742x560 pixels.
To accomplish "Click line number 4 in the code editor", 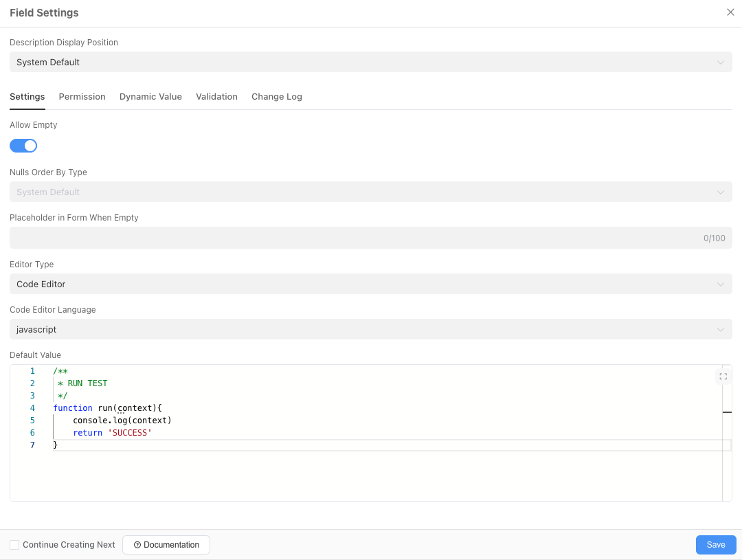I will [32, 407].
